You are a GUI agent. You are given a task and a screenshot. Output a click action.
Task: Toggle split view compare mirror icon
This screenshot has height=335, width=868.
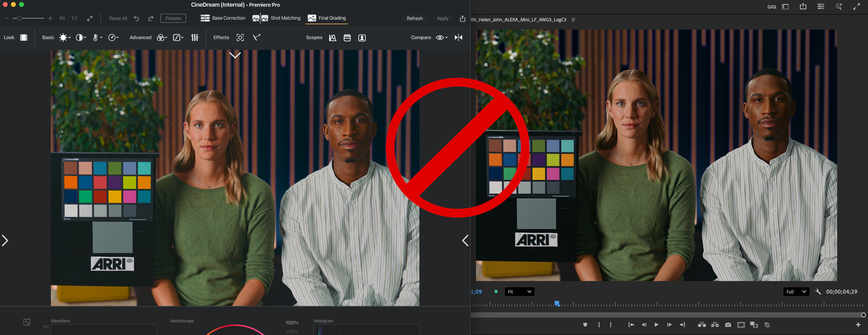pyautogui.click(x=458, y=37)
